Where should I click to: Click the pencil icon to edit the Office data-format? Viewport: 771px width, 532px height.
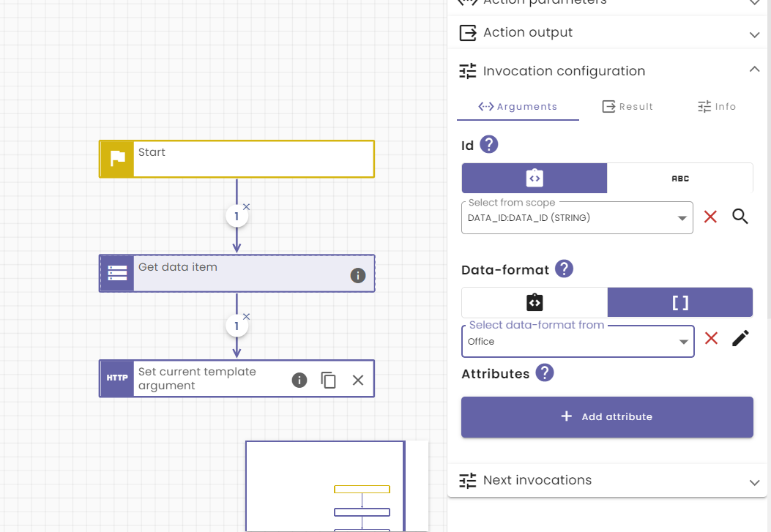coord(740,337)
